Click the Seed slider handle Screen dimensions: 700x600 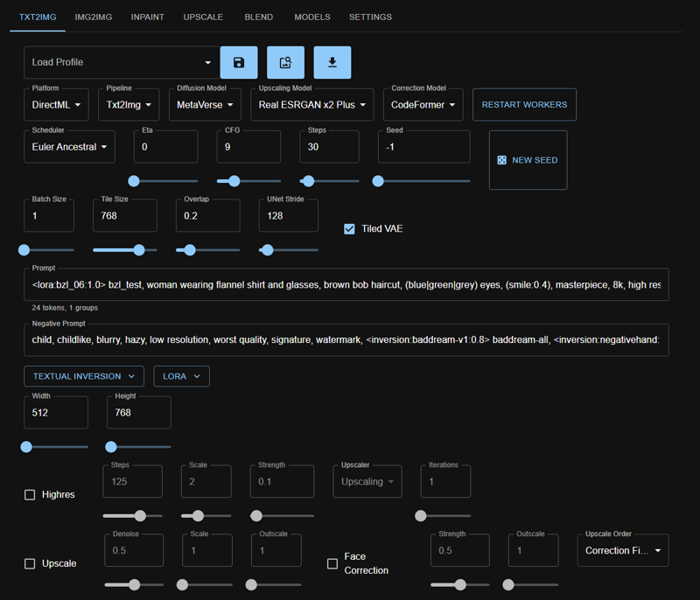click(x=378, y=181)
